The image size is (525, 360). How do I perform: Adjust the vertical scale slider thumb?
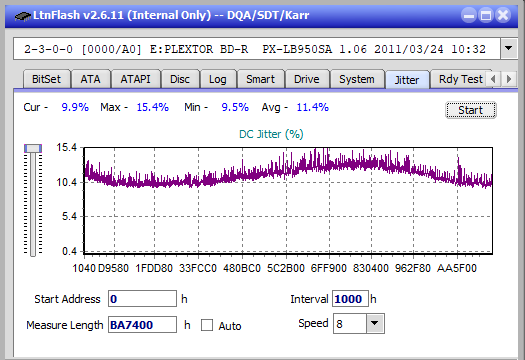pos(33,148)
